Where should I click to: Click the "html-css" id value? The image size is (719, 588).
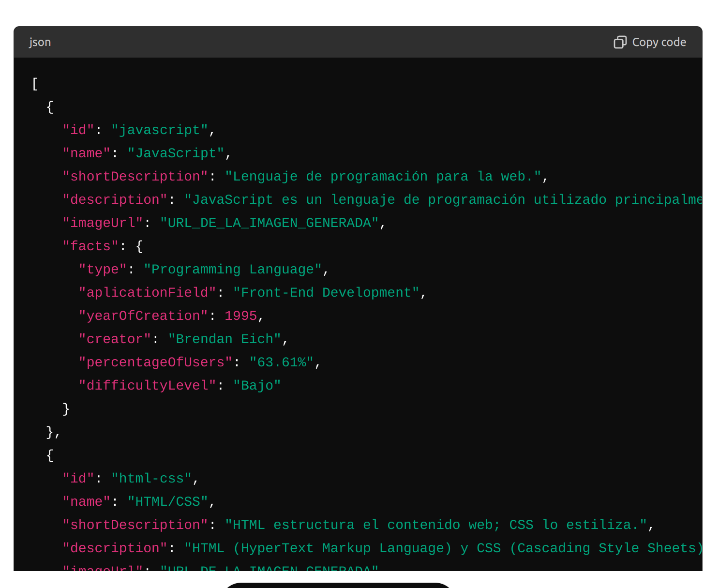[151, 479]
